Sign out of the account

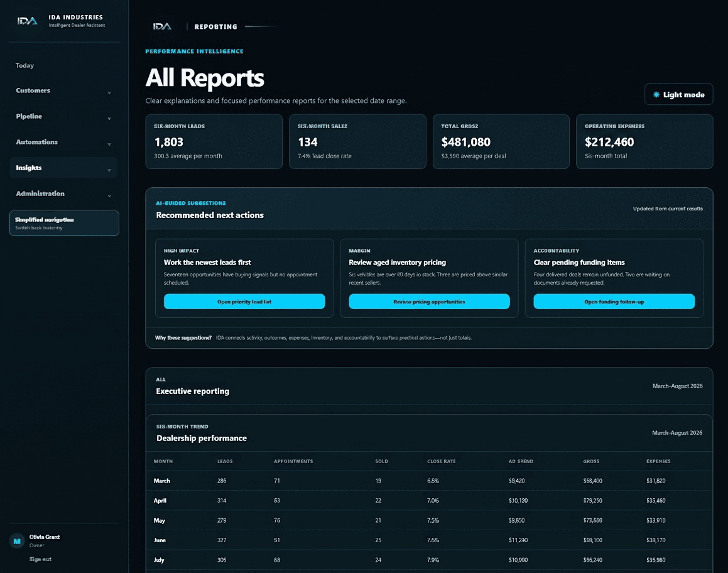(x=40, y=559)
